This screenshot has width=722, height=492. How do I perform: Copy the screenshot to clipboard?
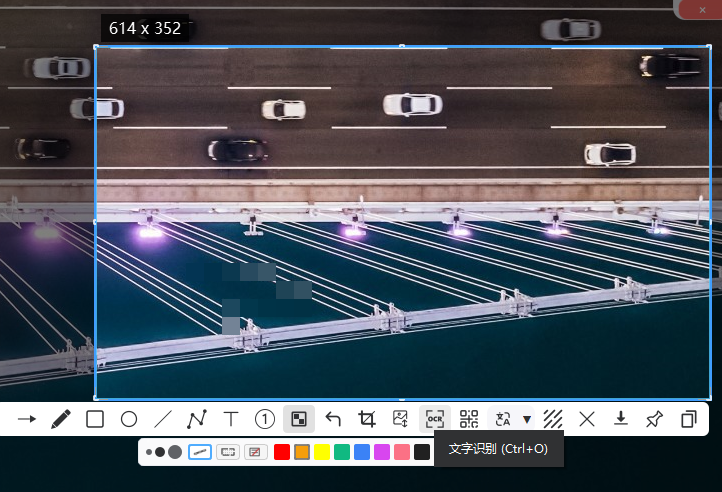[x=688, y=419]
